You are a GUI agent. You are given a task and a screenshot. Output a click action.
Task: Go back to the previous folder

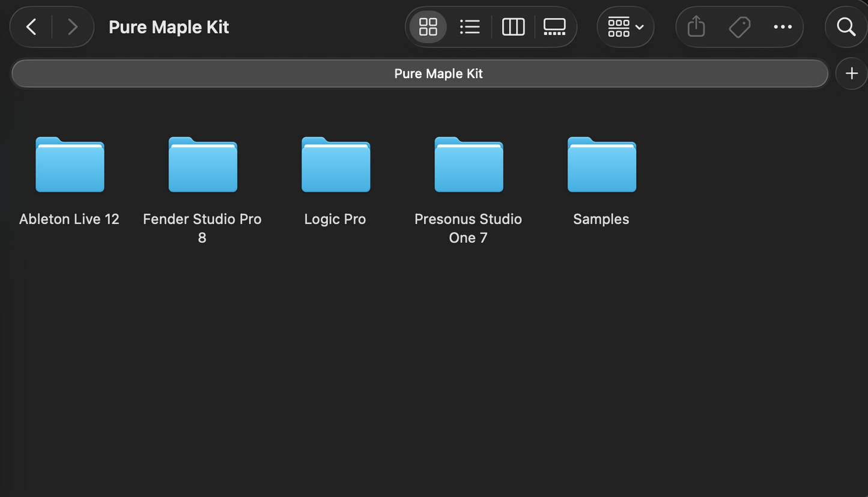(x=31, y=27)
